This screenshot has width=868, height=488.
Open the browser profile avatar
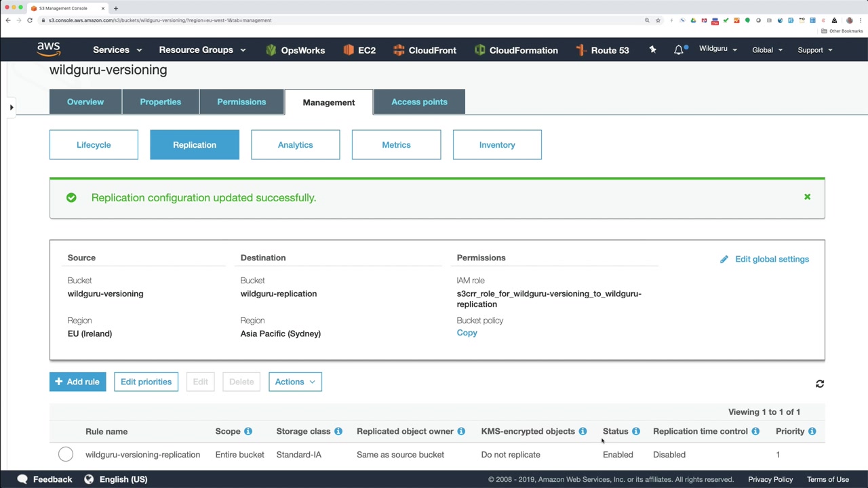click(850, 20)
